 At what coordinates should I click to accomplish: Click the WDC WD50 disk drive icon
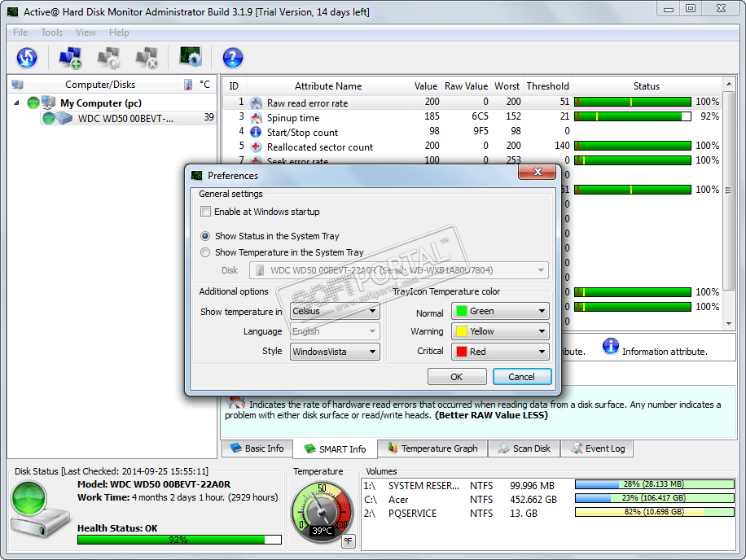64,118
